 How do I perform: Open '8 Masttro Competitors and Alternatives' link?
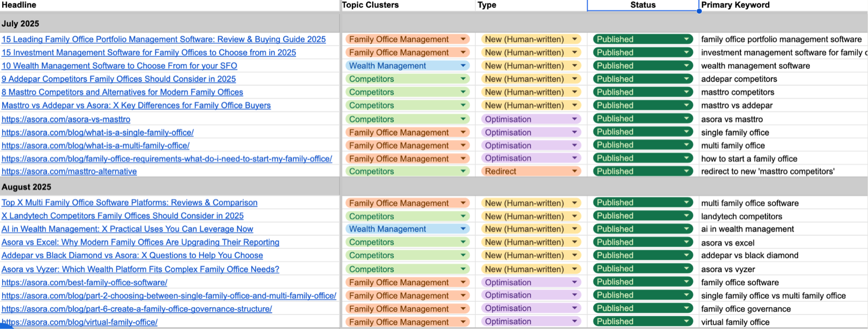(x=122, y=92)
